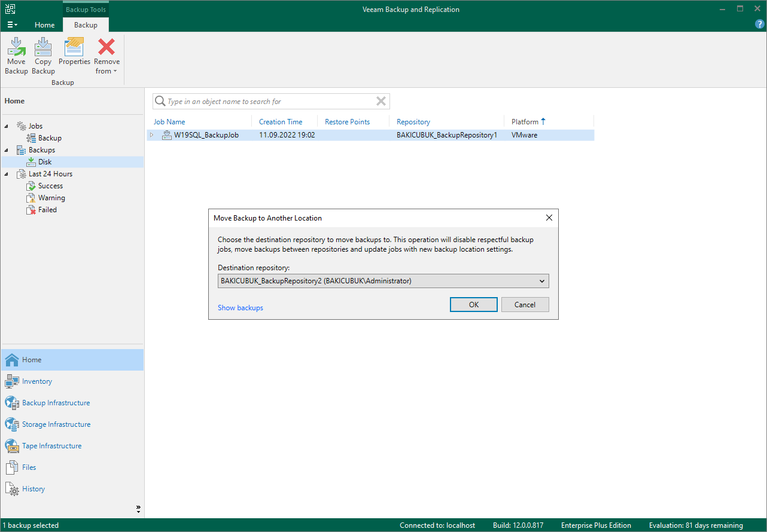Viewport: 767px width, 532px height.
Task: Click the Success status icon in tree
Action: pos(31,186)
